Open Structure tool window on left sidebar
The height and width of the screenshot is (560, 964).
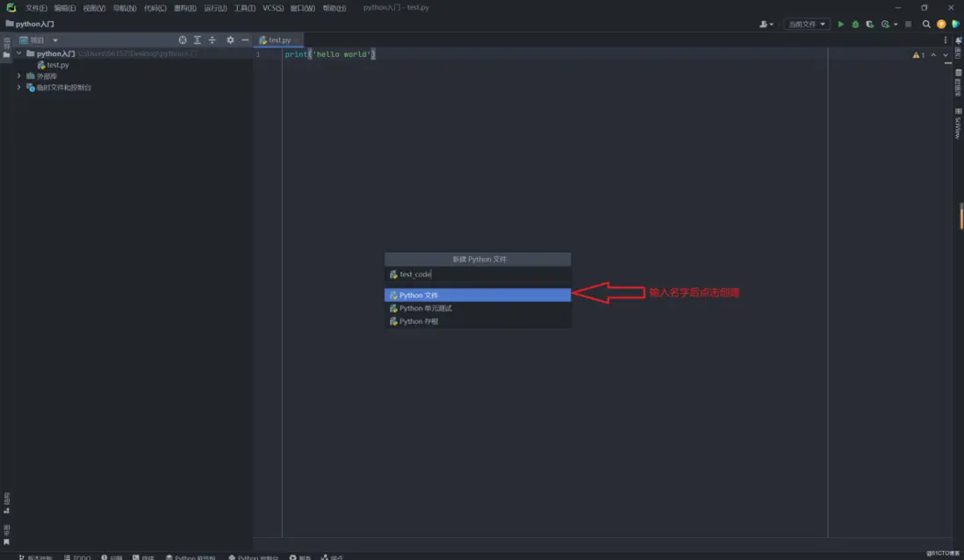(7, 502)
